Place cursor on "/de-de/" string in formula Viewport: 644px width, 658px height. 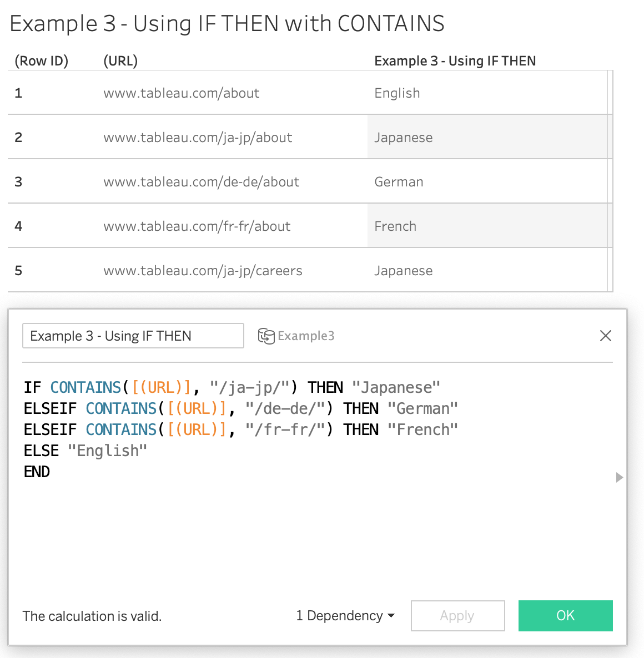[285, 409]
